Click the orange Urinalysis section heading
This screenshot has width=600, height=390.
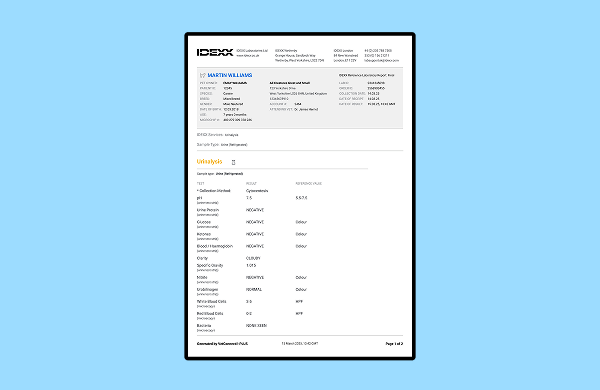pos(209,162)
